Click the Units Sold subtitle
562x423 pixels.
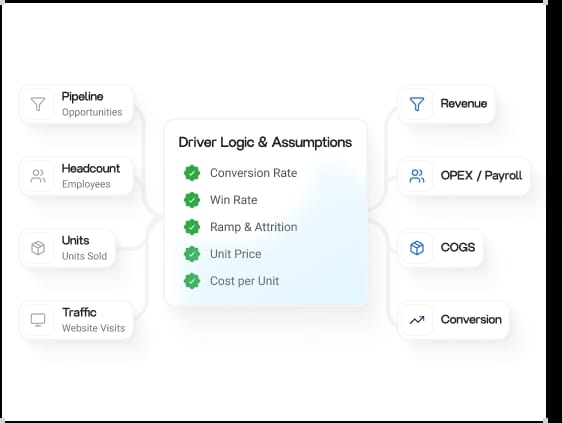pyautogui.click(x=85, y=256)
